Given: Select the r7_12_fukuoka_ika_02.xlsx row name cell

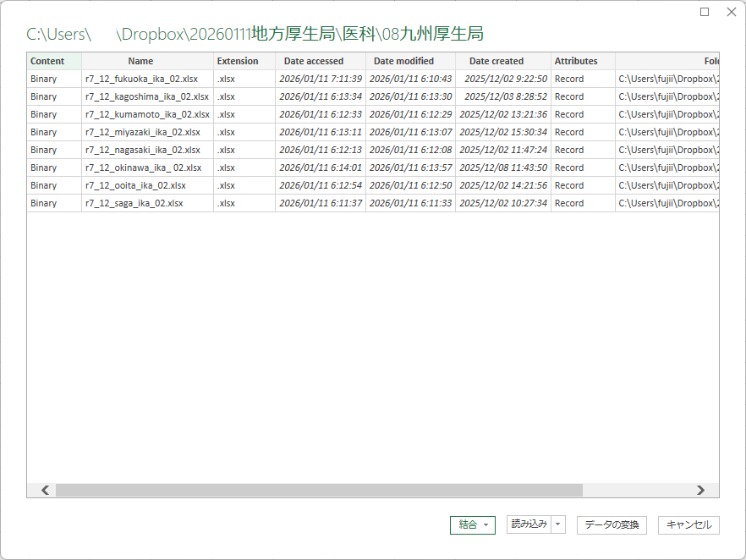Looking at the screenshot, I should tap(141, 79).
